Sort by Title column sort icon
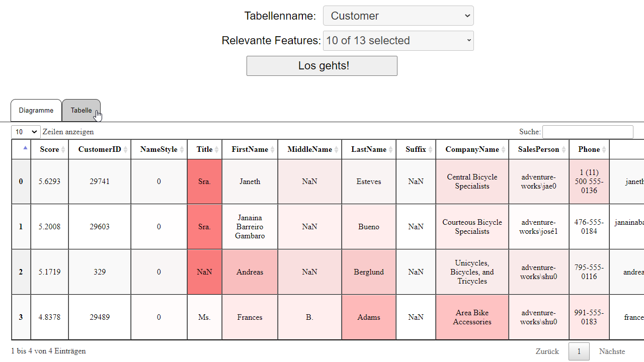Viewport: 644px width, 362px height. tap(217, 149)
